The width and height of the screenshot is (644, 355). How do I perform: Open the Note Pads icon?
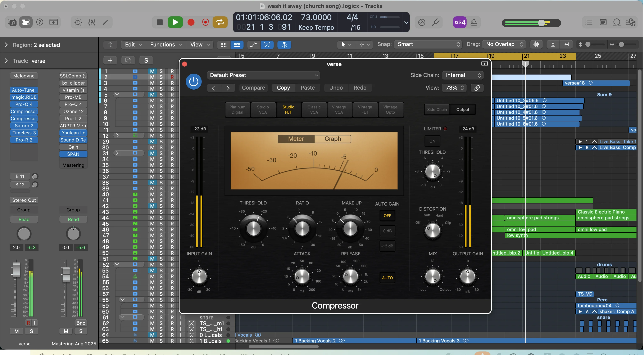coord(603,22)
